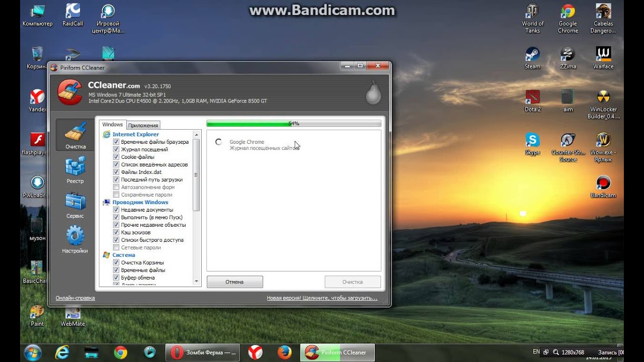Switch to the Windows tab
Screen dimensions: 644x362
[112, 125]
